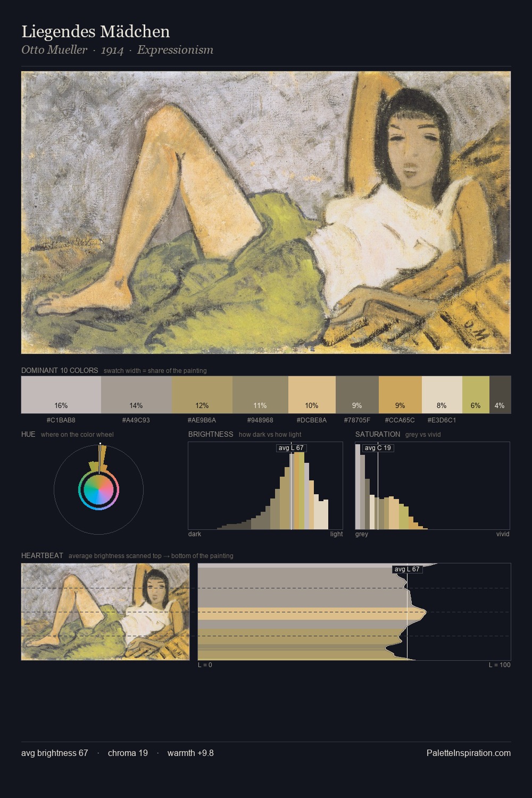
Task: Open the main Liegendes Mädchen painting image
Action: pos(266,213)
